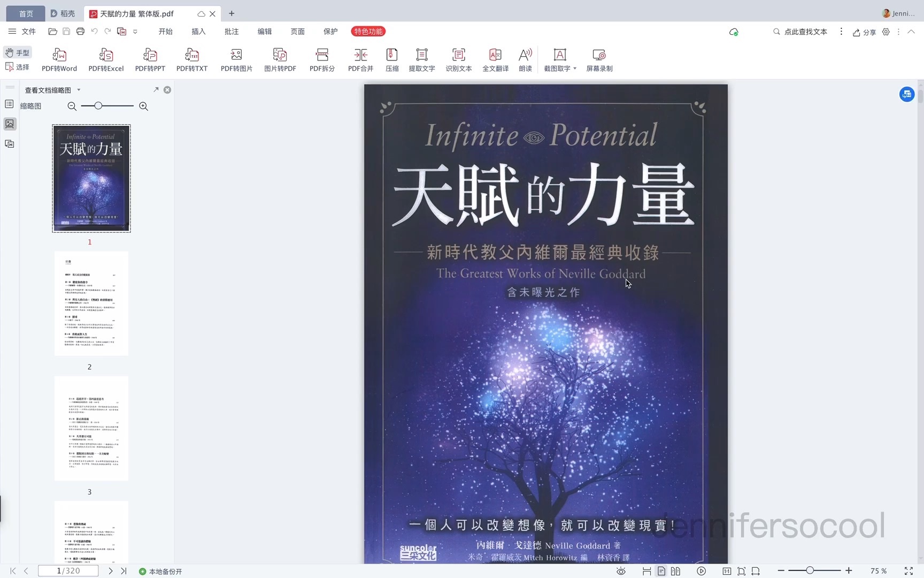
Task: Click the cloud sync status icon
Action: [734, 32]
